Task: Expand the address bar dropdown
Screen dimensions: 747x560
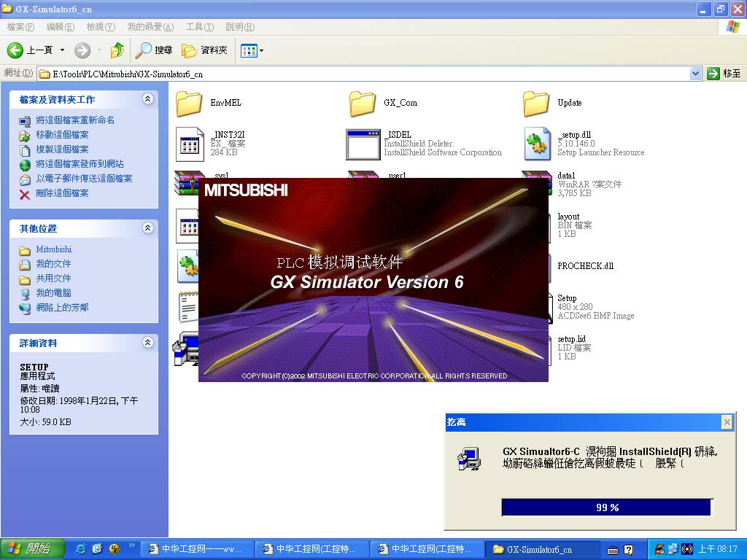Action: click(695, 74)
